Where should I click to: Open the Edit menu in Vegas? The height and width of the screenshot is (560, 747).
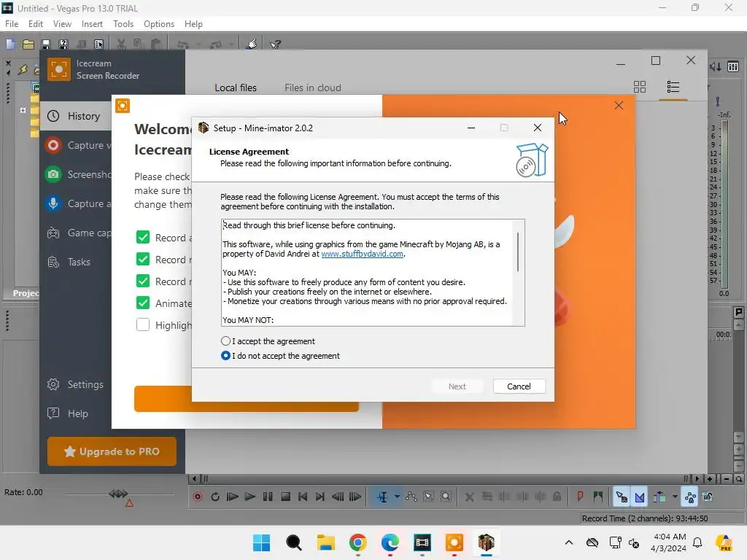(x=35, y=24)
